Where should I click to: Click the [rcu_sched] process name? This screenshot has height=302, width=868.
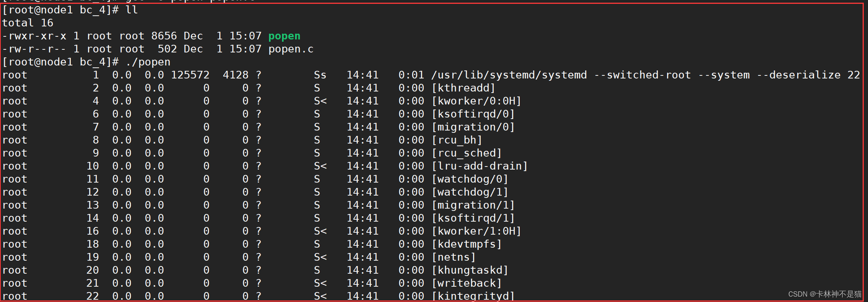click(x=467, y=153)
